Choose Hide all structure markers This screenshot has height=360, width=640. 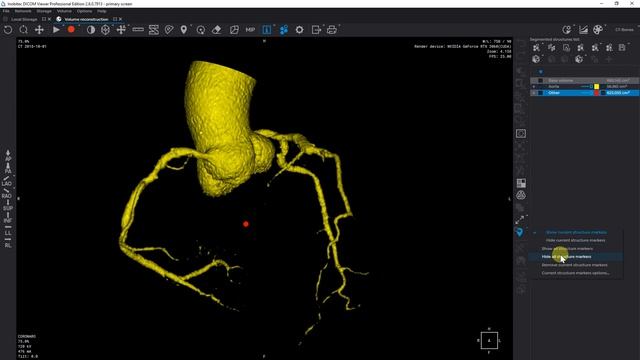pos(567,257)
